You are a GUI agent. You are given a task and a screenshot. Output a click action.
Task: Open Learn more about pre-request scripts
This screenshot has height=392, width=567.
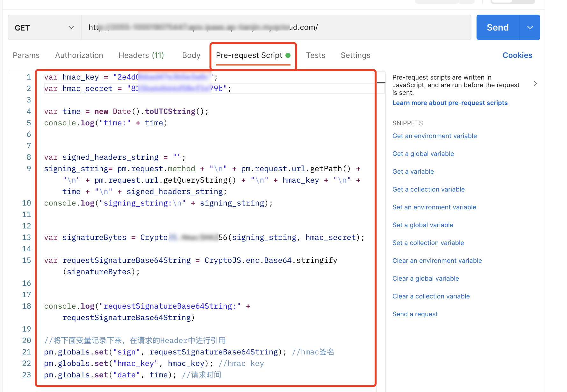(x=450, y=103)
